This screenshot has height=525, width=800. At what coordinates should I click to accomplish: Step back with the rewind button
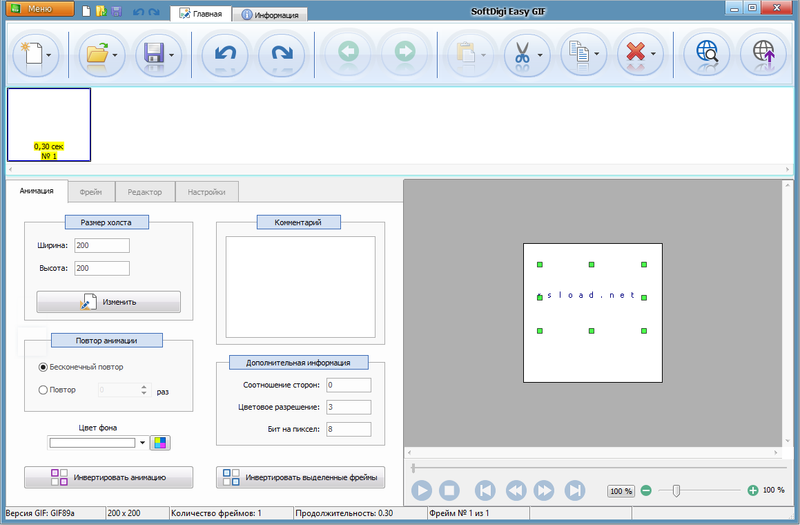pos(516,491)
